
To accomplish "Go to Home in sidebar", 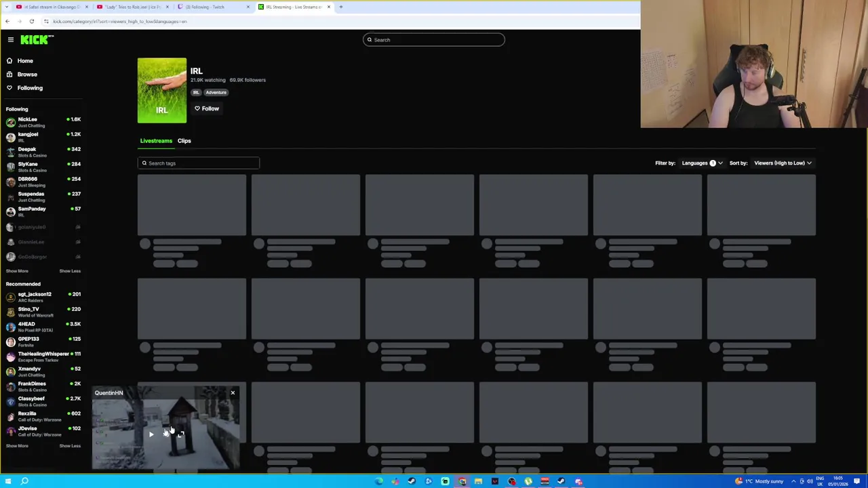I will click(x=24, y=61).
